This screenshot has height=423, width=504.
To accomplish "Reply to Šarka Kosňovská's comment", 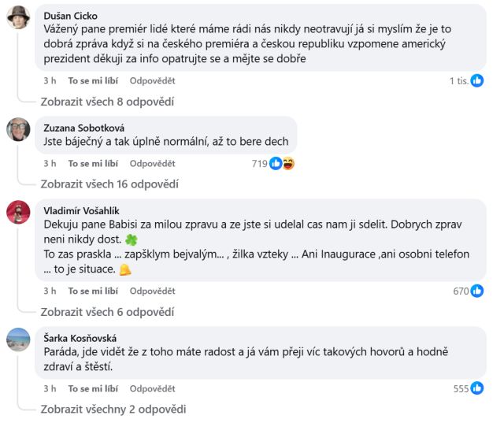I will tap(152, 388).
